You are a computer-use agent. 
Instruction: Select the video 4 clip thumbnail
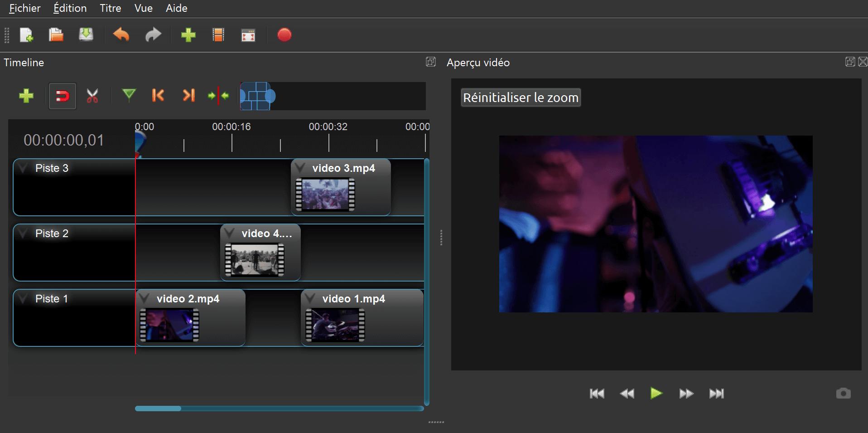pos(255,260)
